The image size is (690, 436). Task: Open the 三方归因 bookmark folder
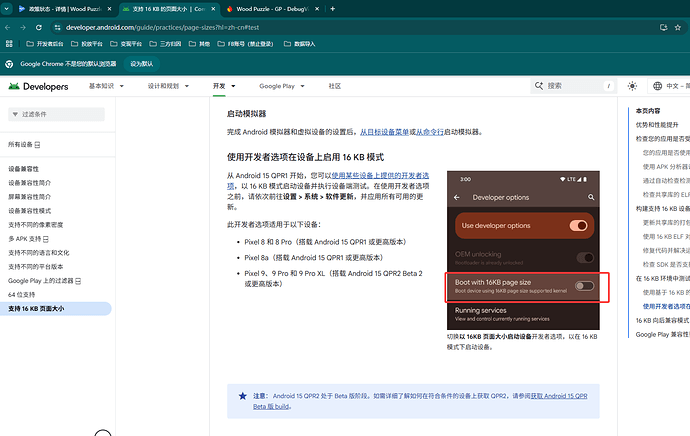click(165, 44)
